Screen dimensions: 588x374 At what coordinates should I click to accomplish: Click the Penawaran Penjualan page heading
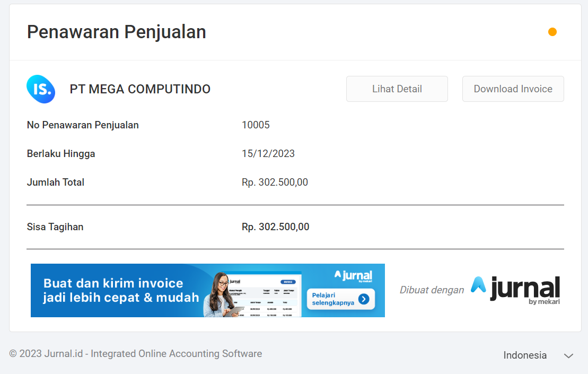pos(116,32)
